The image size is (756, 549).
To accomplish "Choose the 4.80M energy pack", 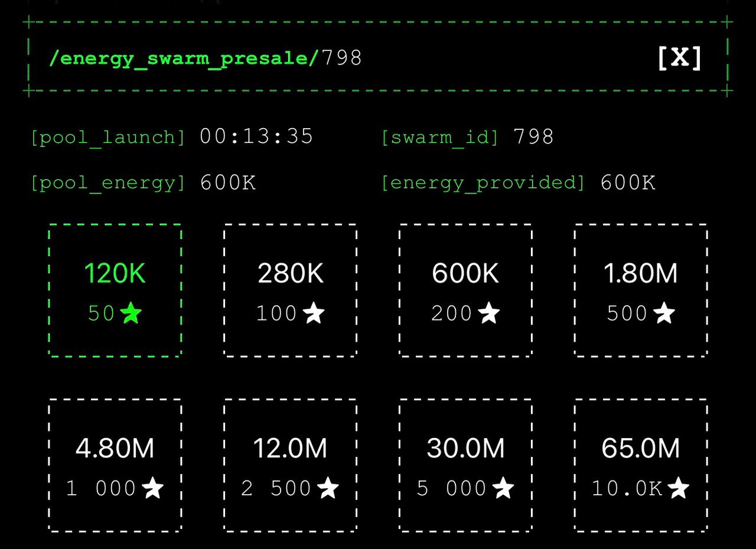I will tap(115, 465).
